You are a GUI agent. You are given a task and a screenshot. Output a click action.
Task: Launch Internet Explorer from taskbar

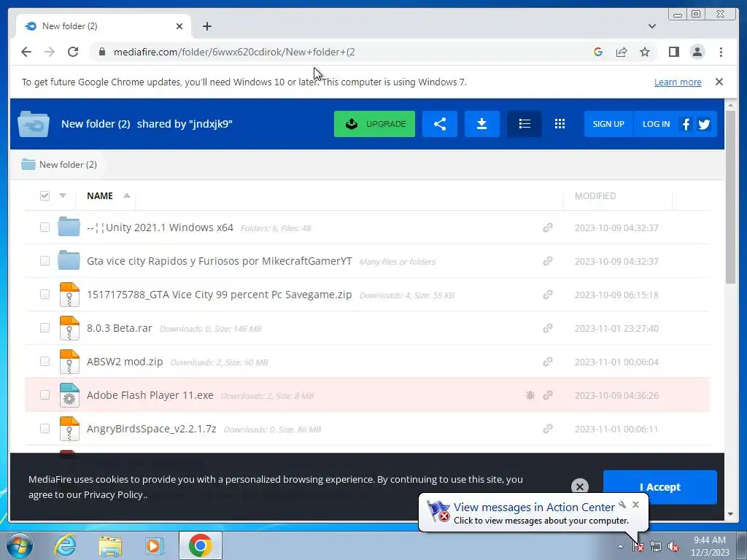point(65,545)
